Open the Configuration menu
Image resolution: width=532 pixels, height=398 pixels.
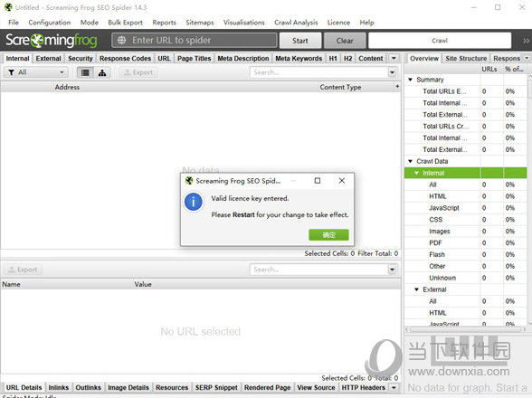pos(50,23)
